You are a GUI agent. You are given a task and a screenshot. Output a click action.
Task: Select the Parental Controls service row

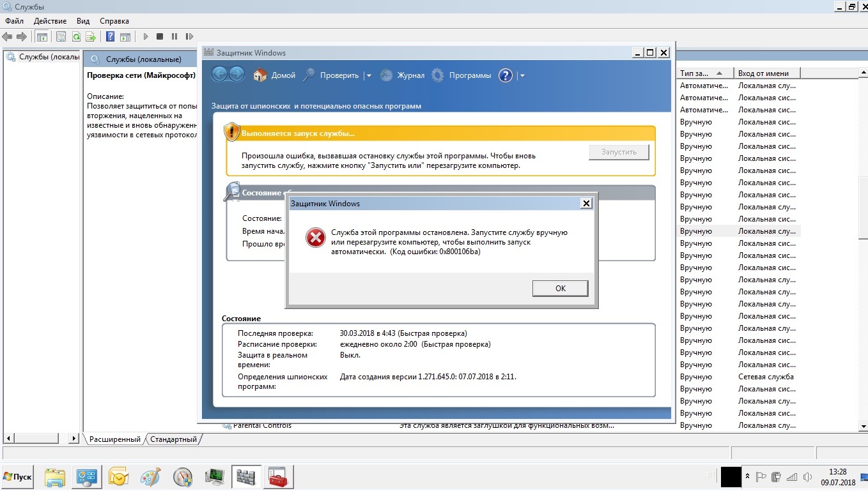tap(261, 425)
